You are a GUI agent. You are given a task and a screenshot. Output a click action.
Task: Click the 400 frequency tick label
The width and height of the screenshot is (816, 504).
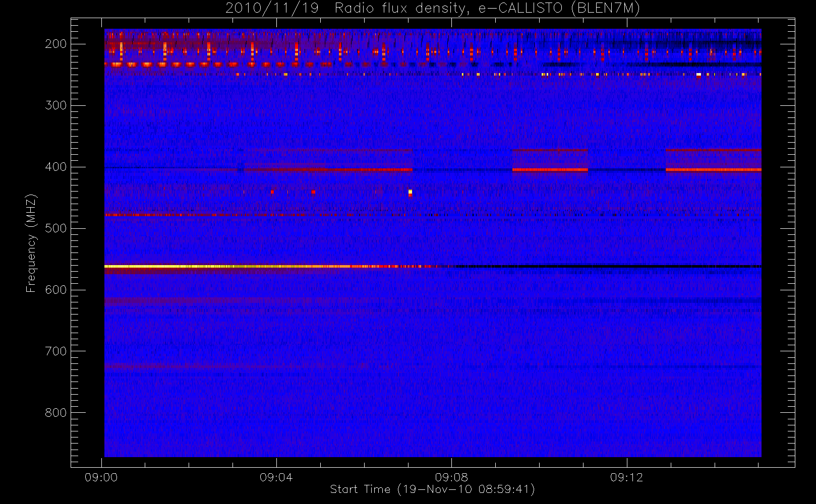(x=56, y=167)
